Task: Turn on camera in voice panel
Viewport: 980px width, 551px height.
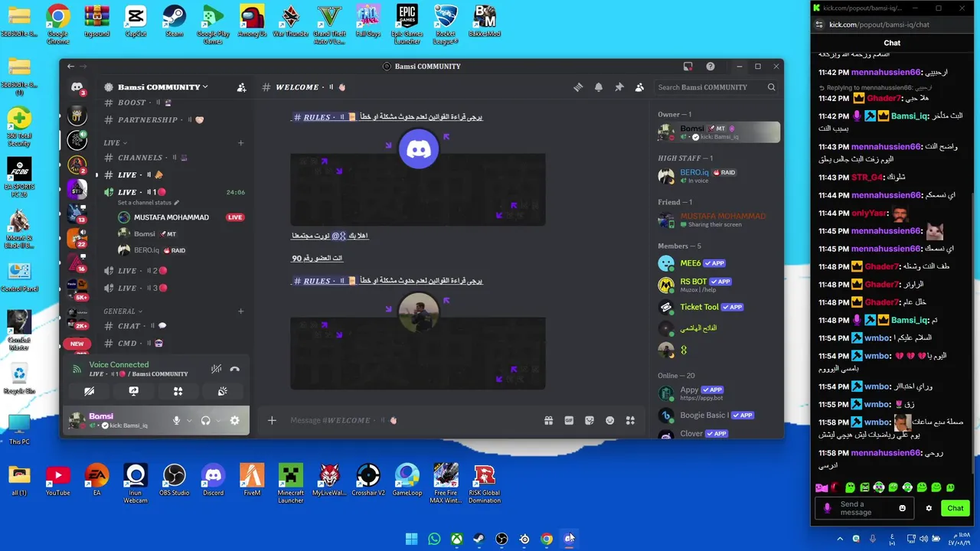Action: pyautogui.click(x=90, y=391)
